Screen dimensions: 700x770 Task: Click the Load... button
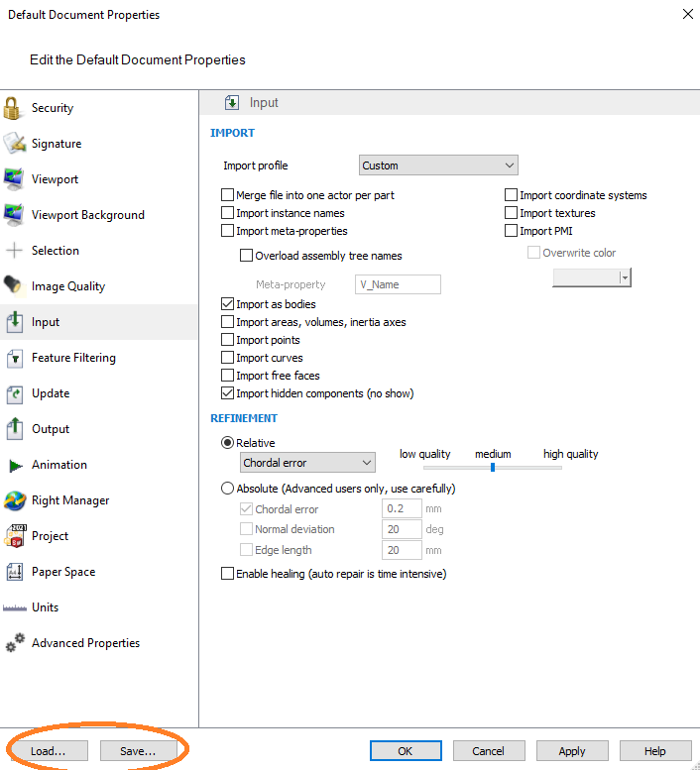click(x=48, y=751)
